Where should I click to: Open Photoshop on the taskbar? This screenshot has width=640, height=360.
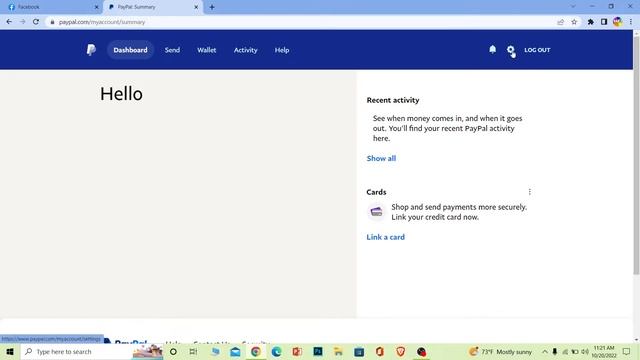[318, 351]
